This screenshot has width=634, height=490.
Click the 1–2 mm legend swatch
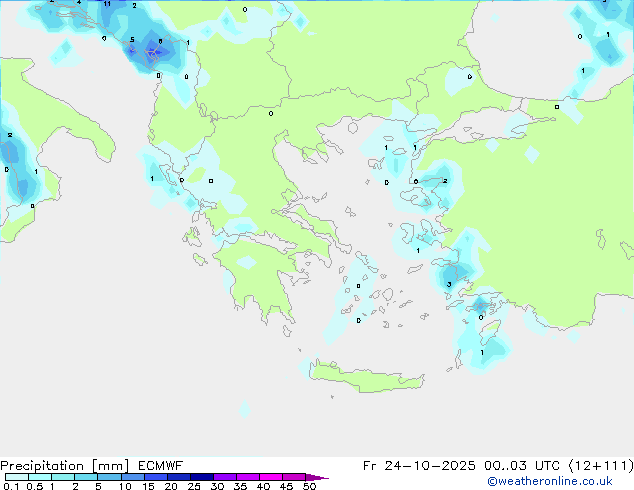coord(63,477)
